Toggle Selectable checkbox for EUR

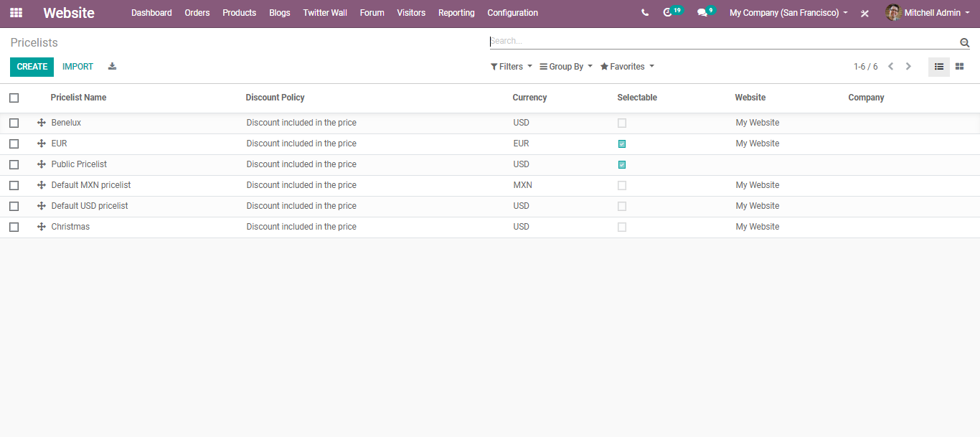[622, 144]
